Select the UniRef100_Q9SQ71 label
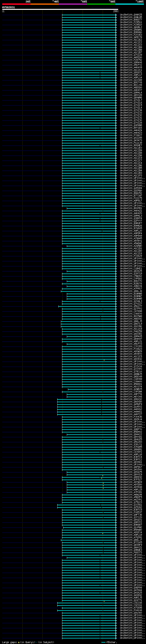The height and width of the screenshot is (644, 146). coord(131,72)
